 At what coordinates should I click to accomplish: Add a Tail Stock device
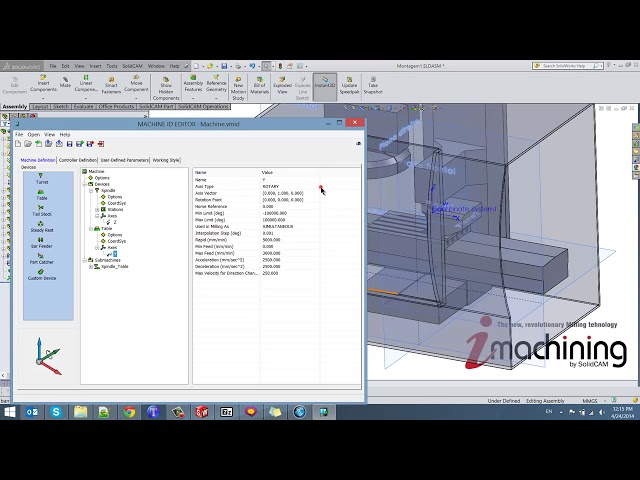point(42,211)
